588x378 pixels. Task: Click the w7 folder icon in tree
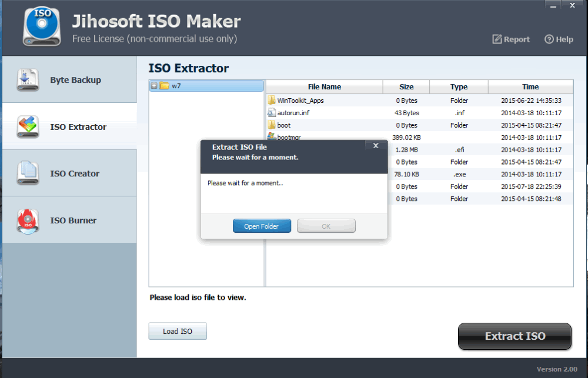(x=164, y=86)
